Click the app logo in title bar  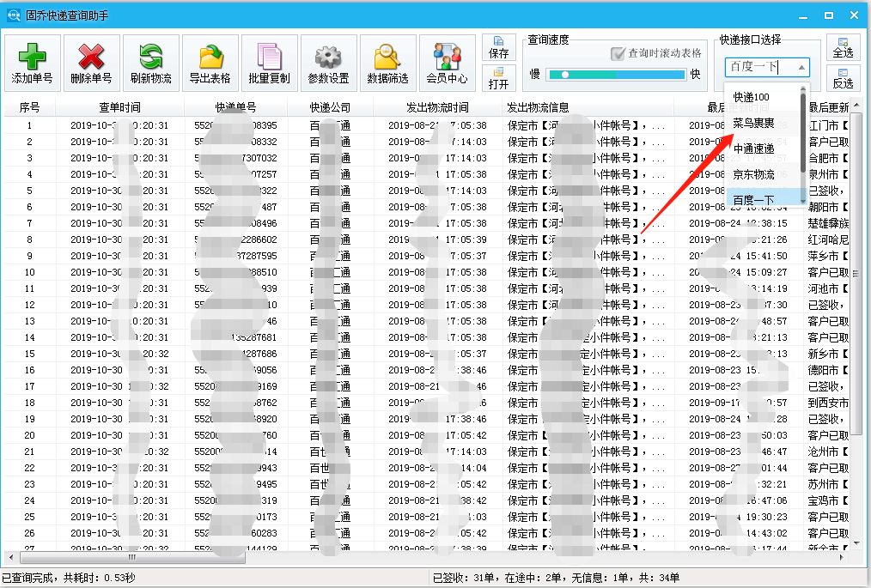[x=14, y=15]
